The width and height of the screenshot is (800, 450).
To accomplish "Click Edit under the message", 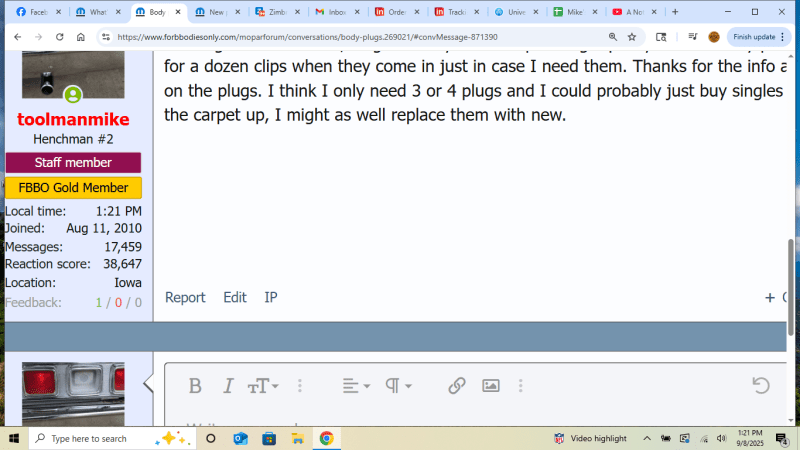I will pos(234,297).
